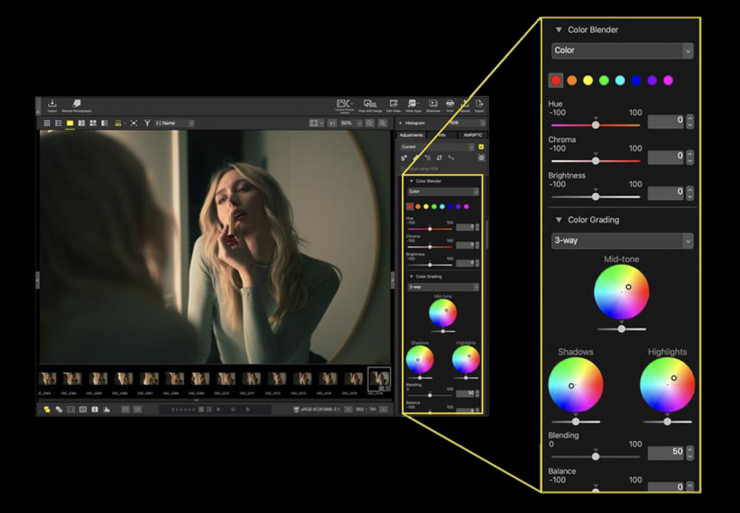This screenshot has height=513, width=740.
Task: Select the cyan swatch in the enlarged Color Blender
Action: [x=620, y=80]
